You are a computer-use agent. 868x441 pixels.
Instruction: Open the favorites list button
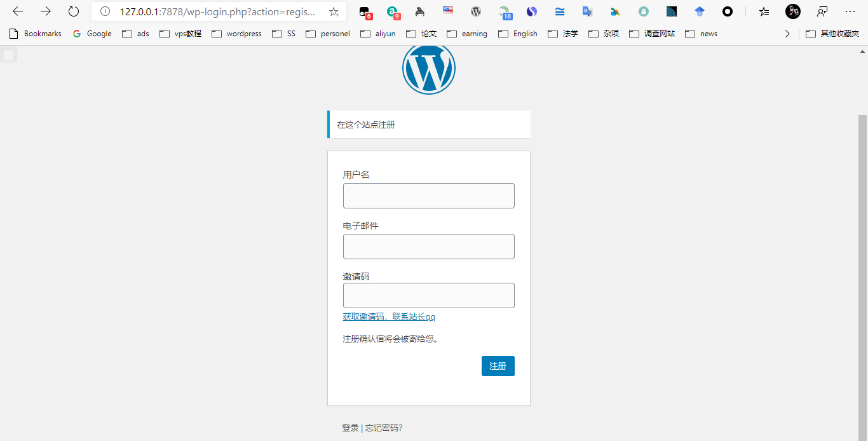coord(764,11)
